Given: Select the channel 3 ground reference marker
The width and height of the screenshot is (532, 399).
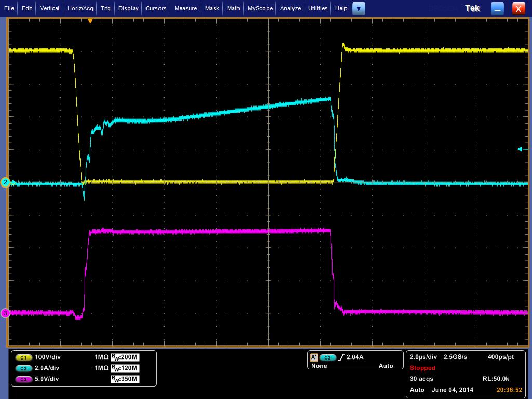Looking at the screenshot, I should (6, 313).
